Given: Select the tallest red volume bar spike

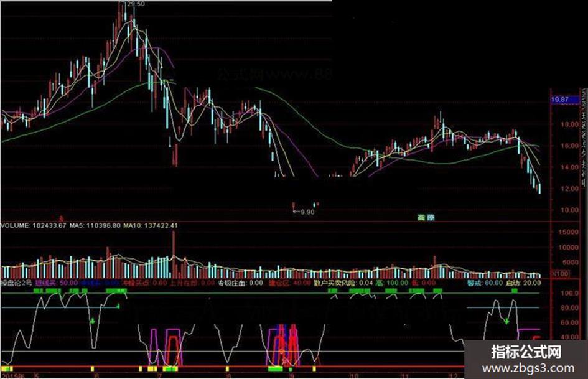Looking at the screenshot, I should coord(174,254).
